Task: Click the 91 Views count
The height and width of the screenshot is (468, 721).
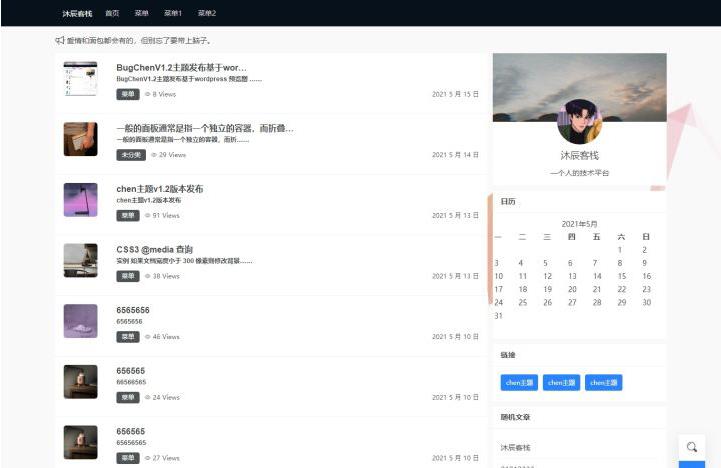Action: (x=166, y=216)
